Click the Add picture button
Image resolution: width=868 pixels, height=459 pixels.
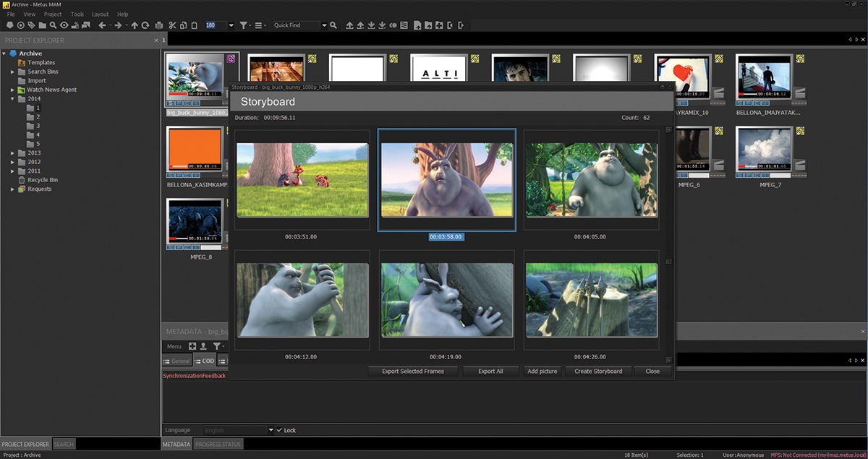point(542,372)
